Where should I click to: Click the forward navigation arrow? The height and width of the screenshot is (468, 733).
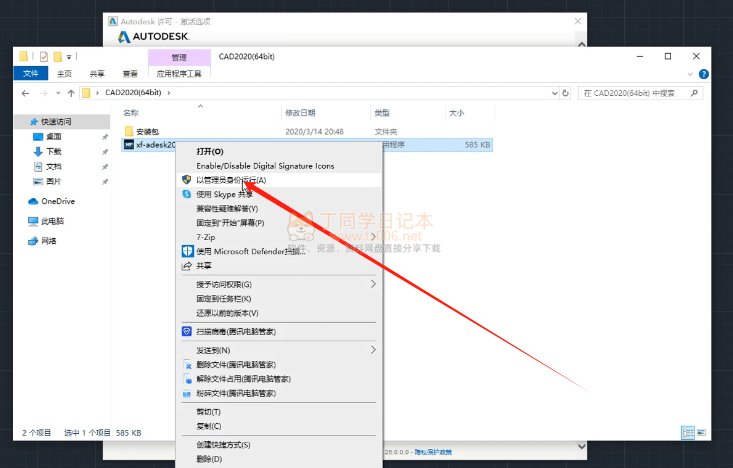[x=43, y=93]
